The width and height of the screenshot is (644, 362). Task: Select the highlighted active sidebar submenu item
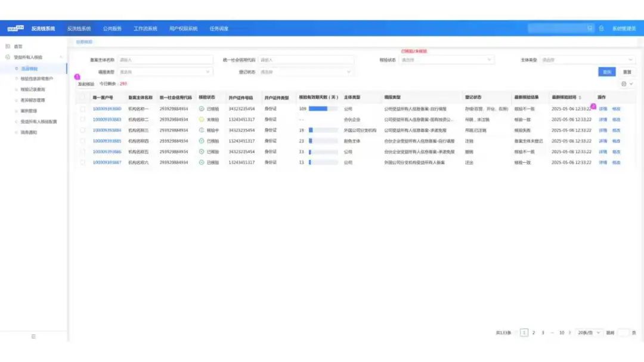(33, 69)
